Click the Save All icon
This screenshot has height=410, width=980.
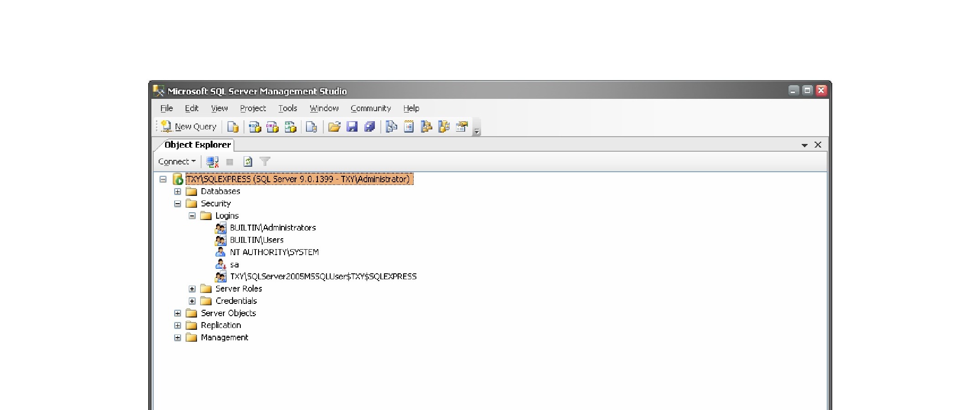coord(370,127)
